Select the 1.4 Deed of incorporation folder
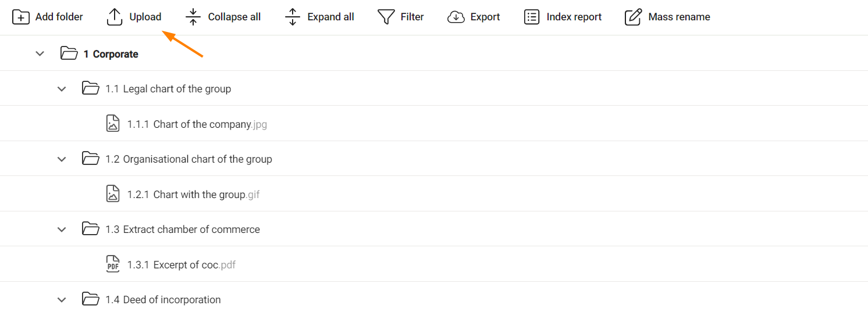 tap(163, 300)
